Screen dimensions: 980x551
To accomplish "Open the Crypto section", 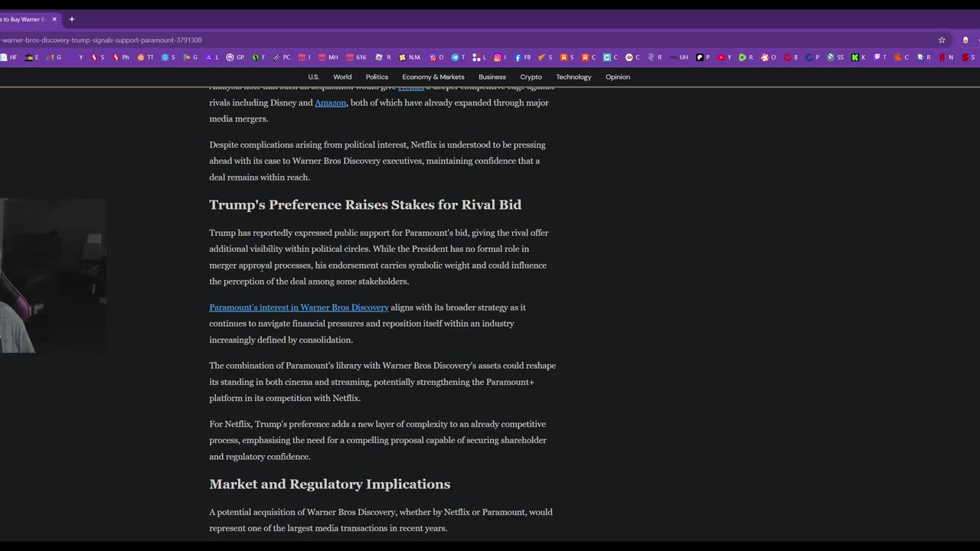I will point(531,77).
